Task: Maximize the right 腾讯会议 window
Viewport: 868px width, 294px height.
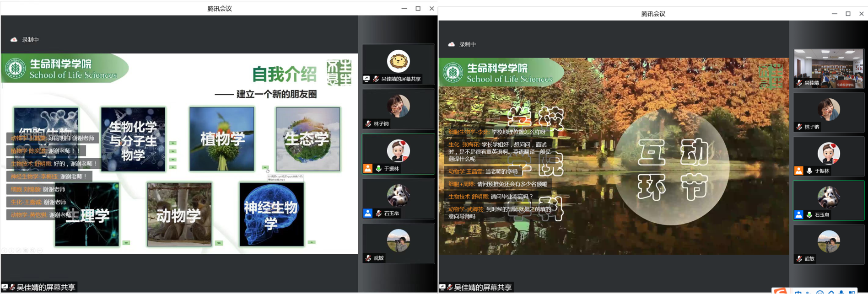Action: (848, 14)
